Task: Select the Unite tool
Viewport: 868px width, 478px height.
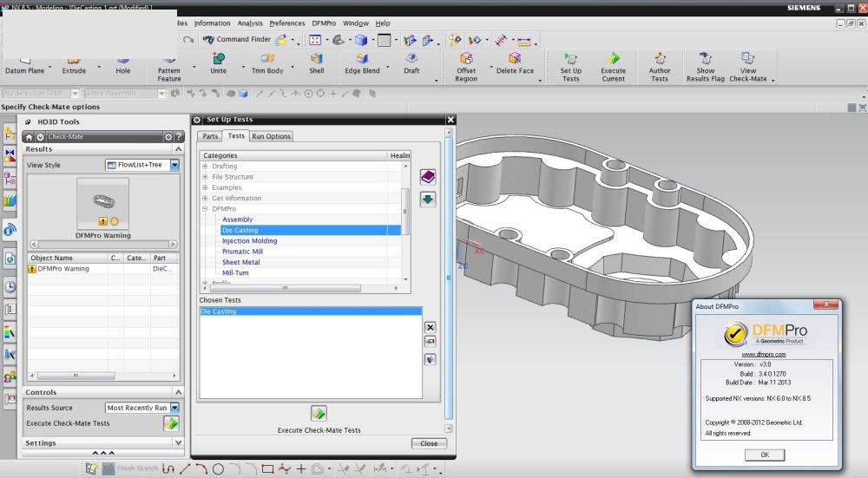Action: pyautogui.click(x=218, y=63)
